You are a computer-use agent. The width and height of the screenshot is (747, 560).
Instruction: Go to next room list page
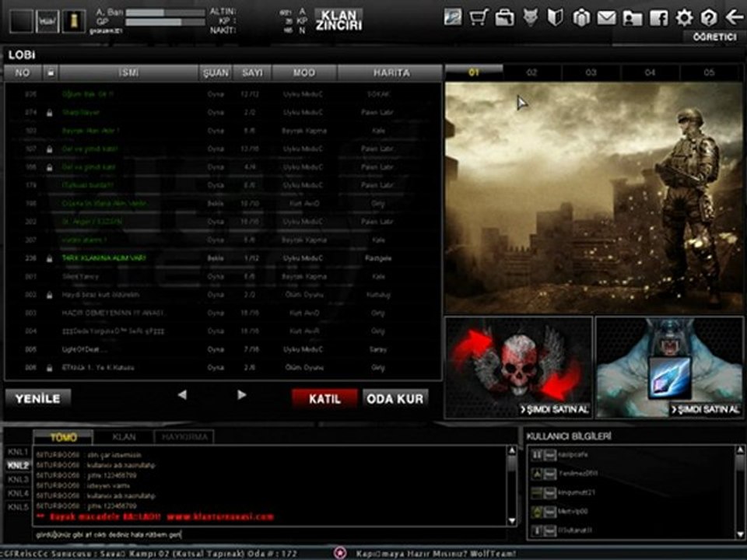(x=241, y=395)
